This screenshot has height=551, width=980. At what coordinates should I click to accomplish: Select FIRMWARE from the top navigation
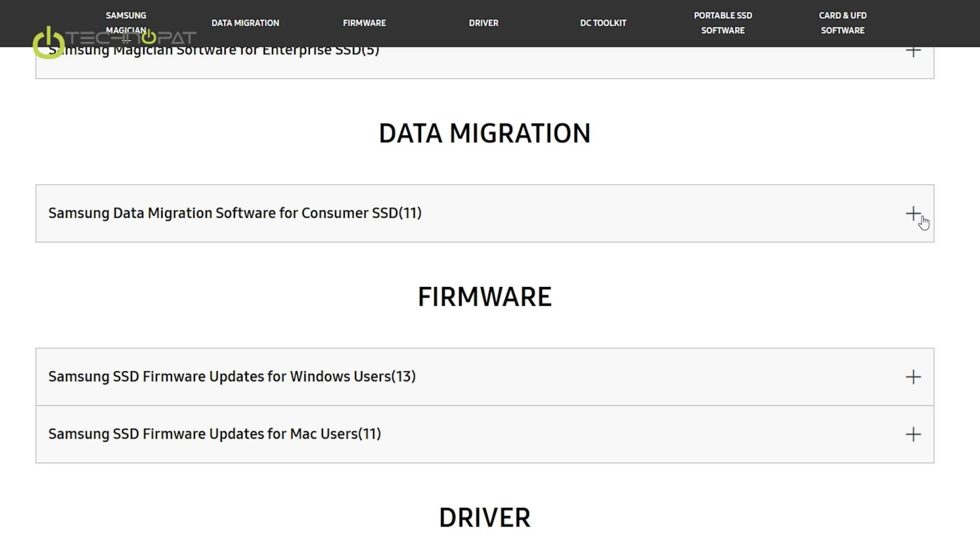point(365,22)
